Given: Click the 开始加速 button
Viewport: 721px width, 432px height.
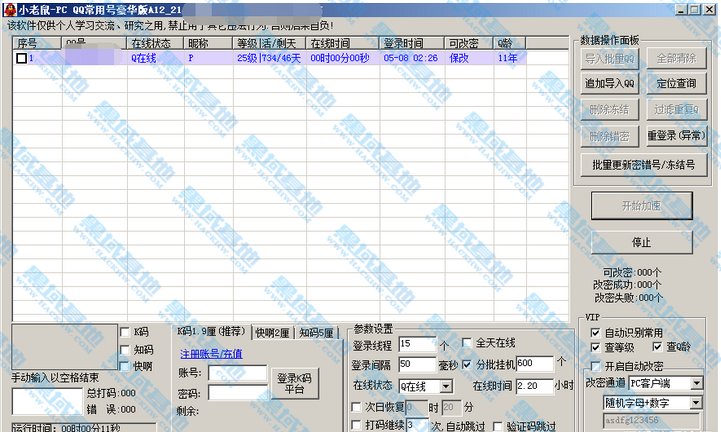Looking at the screenshot, I should tap(641, 206).
